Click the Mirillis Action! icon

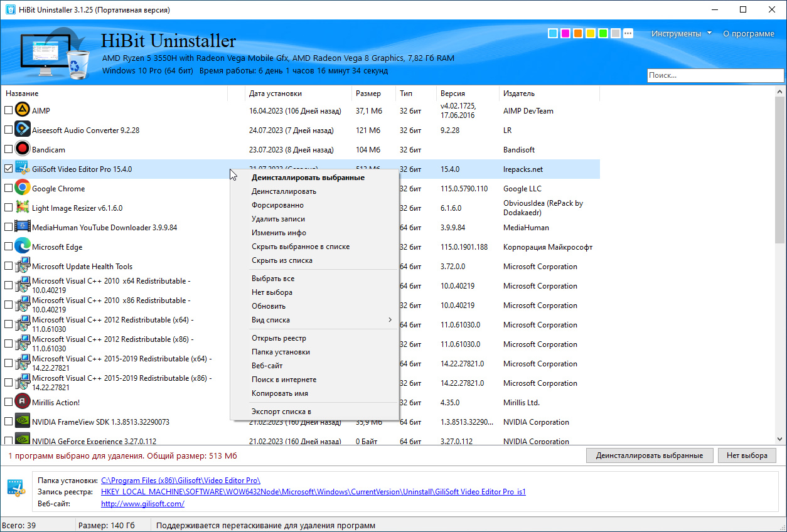(23, 402)
